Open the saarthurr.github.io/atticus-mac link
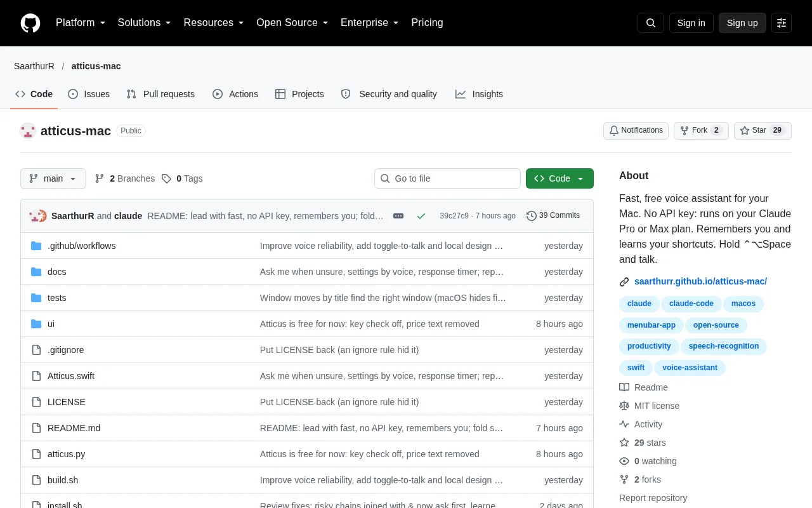 pyautogui.click(x=700, y=281)
